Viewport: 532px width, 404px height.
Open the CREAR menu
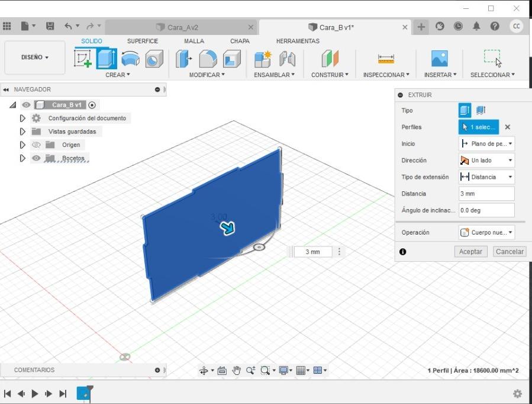pos(117,75)
